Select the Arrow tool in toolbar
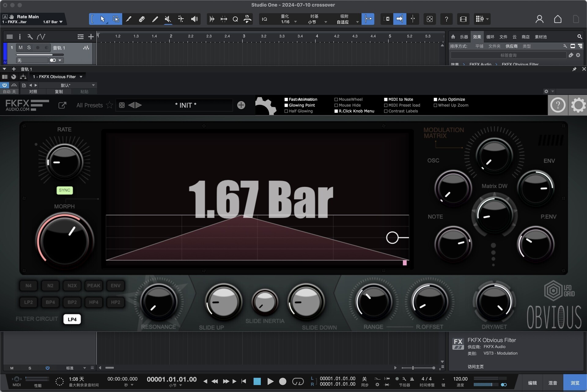 [x=102, y=19]
